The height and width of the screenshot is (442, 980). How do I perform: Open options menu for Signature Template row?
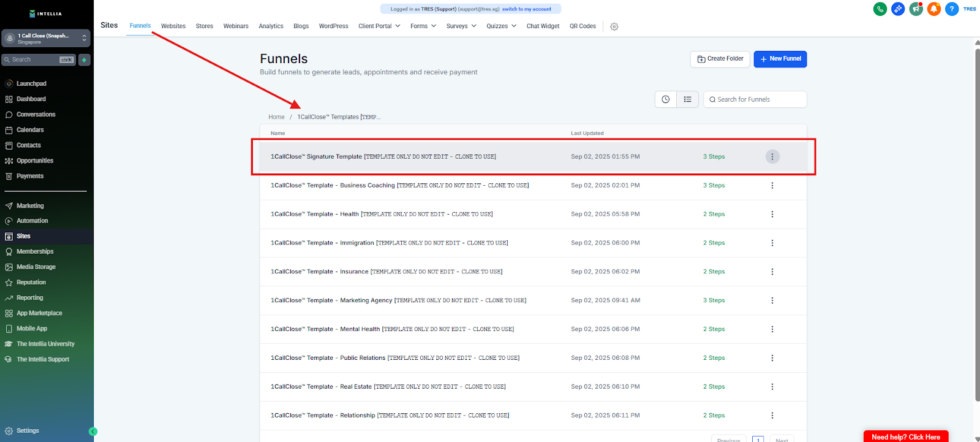(x=772, y=157)
